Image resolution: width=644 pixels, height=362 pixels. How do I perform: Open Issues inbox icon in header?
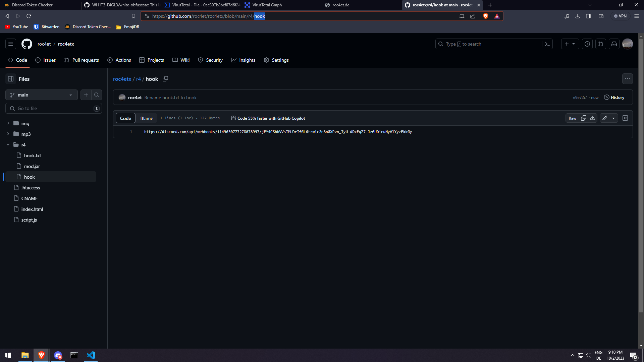(587, 44)
